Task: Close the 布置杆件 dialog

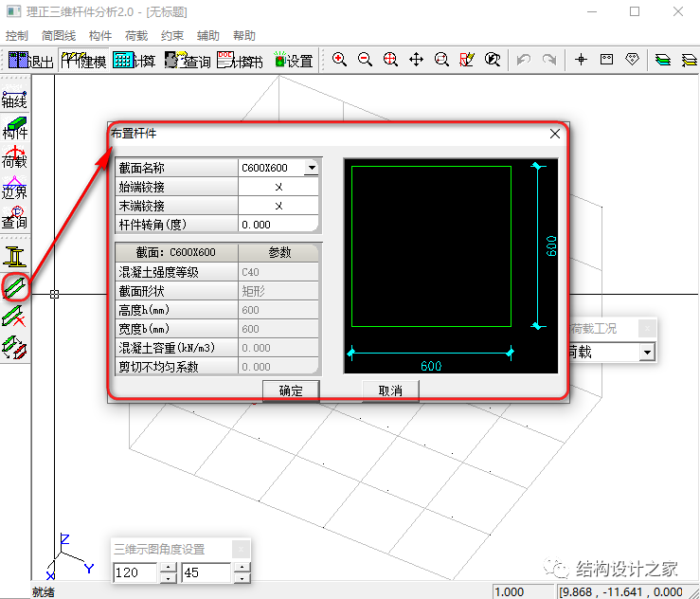Action: tap(555, 134)
